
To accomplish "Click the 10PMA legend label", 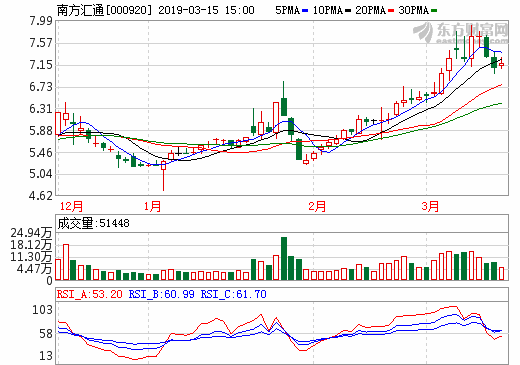I will click(328, 10).
